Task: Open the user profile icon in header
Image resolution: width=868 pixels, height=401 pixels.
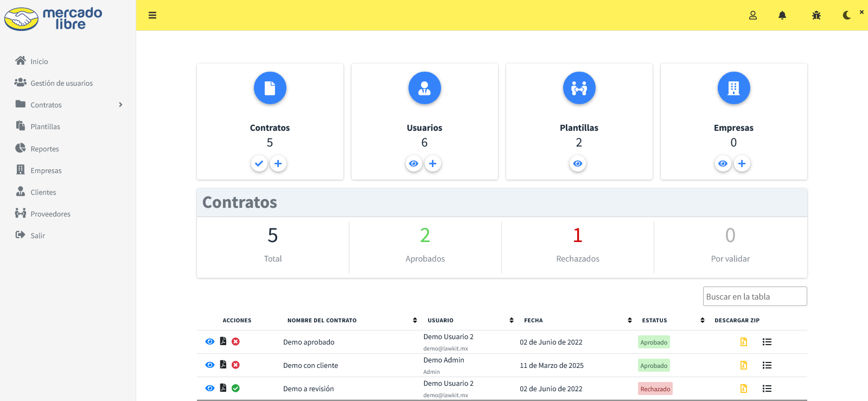Action: click(753, 15)
